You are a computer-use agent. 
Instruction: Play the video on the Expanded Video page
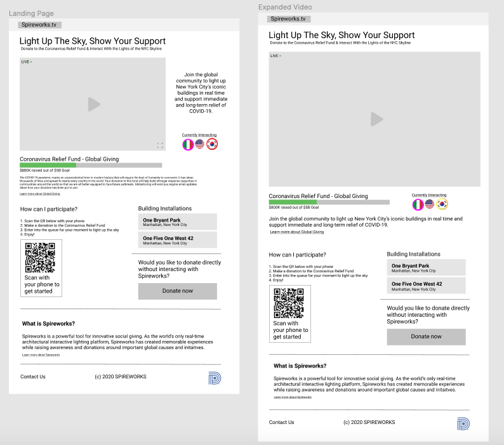[x=376, y=119]
